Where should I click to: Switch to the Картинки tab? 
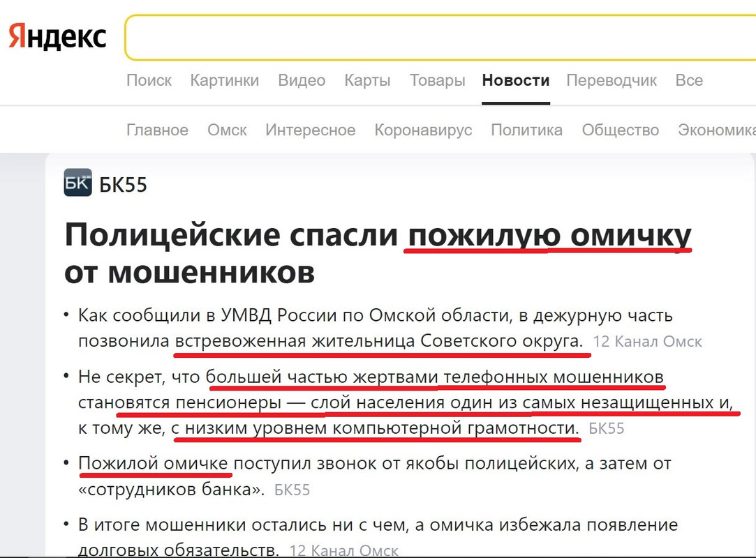[x=225, y=80]
